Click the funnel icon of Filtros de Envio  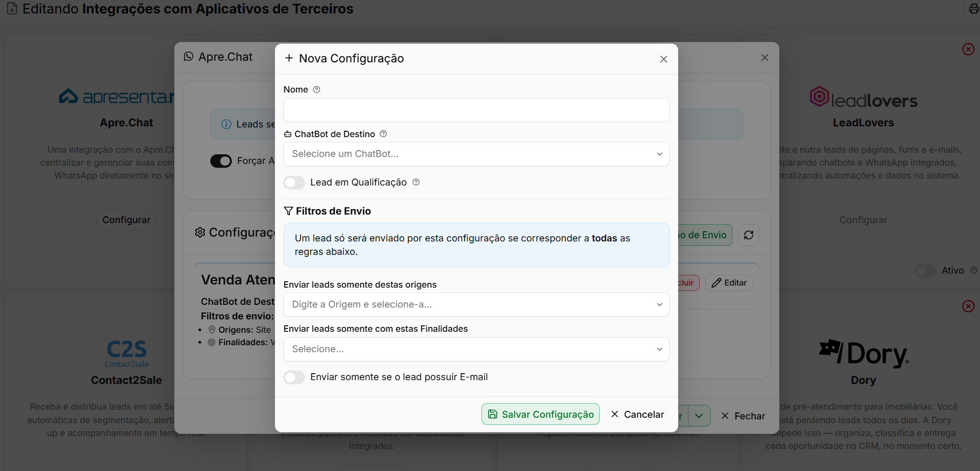coord(289,211)
